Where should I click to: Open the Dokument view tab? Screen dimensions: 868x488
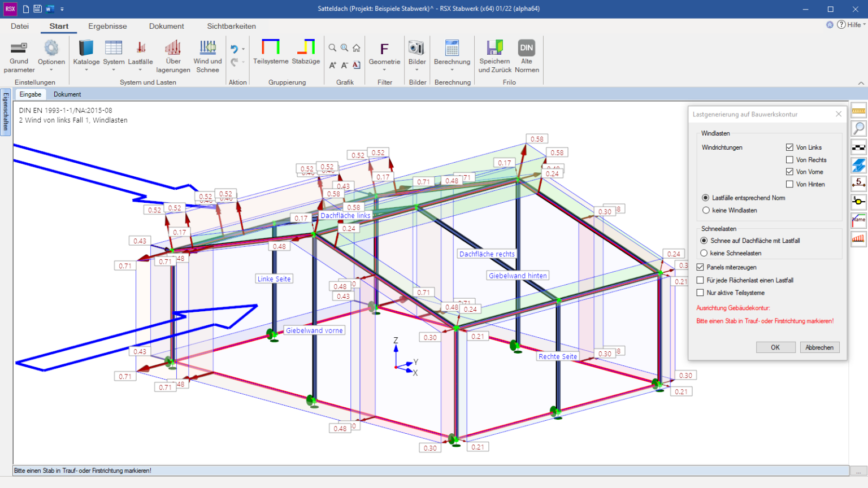[67, 94]
